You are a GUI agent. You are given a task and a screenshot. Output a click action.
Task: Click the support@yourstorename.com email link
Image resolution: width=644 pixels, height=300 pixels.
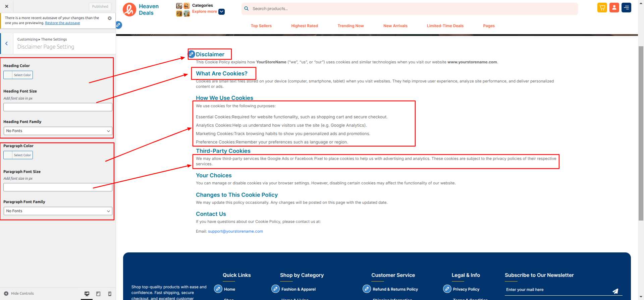pyautogui.click(x=235, y=231)
